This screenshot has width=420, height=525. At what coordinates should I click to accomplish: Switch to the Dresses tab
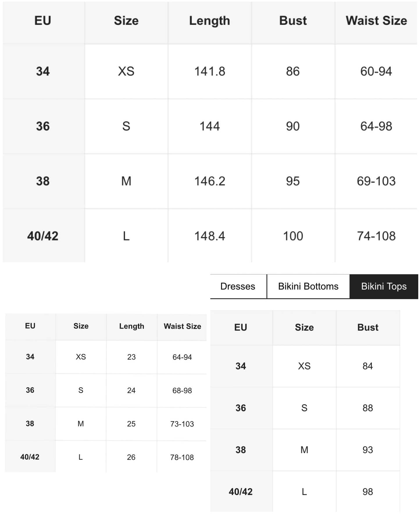238,286
